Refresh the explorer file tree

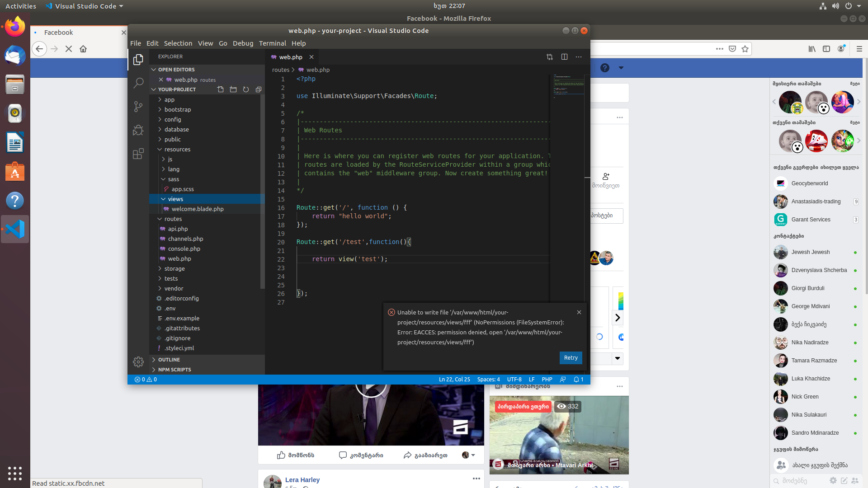coord(246,89)
